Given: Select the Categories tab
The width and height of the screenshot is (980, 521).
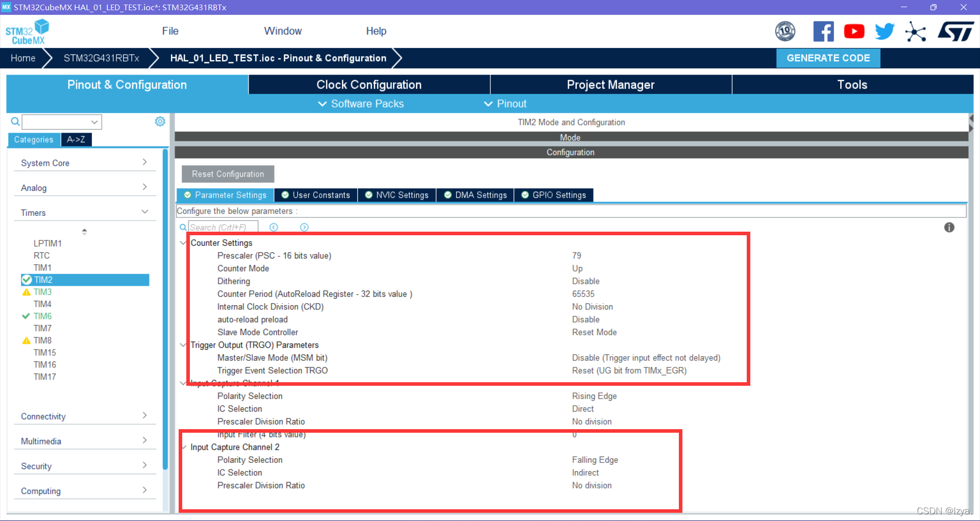Looking at the screenshot, I should tap(34, 139).
